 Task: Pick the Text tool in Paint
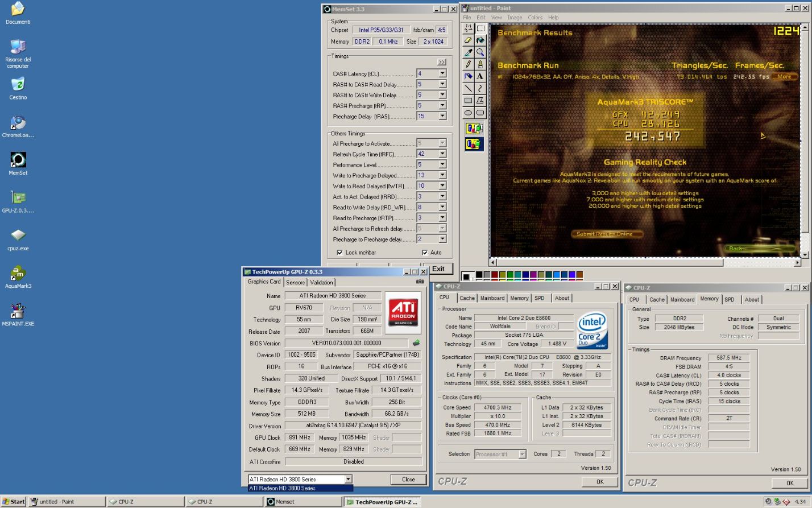(480, 76)
